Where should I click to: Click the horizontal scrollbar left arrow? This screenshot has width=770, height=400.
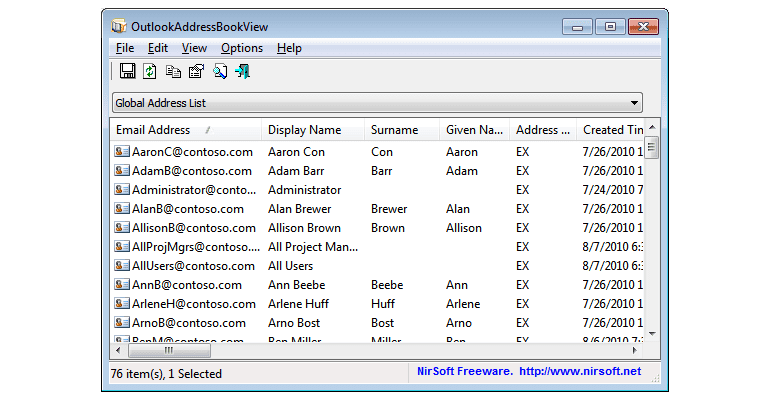(118, 350)
